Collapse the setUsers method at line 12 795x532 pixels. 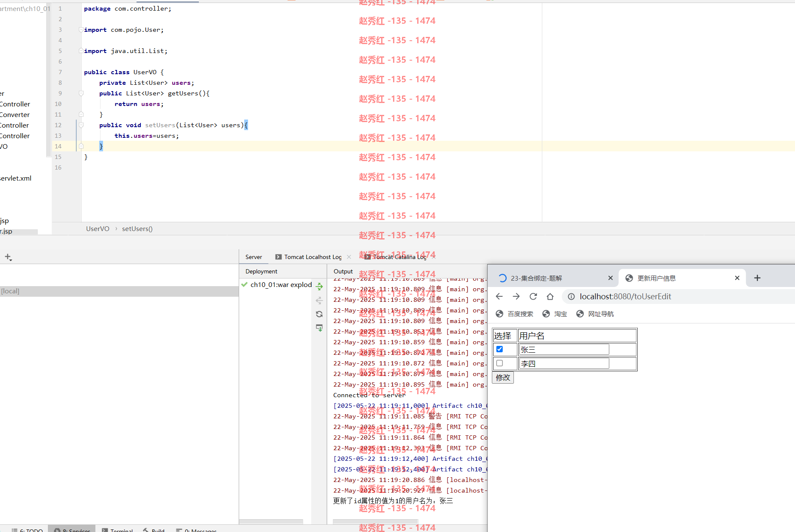point(81,125)
